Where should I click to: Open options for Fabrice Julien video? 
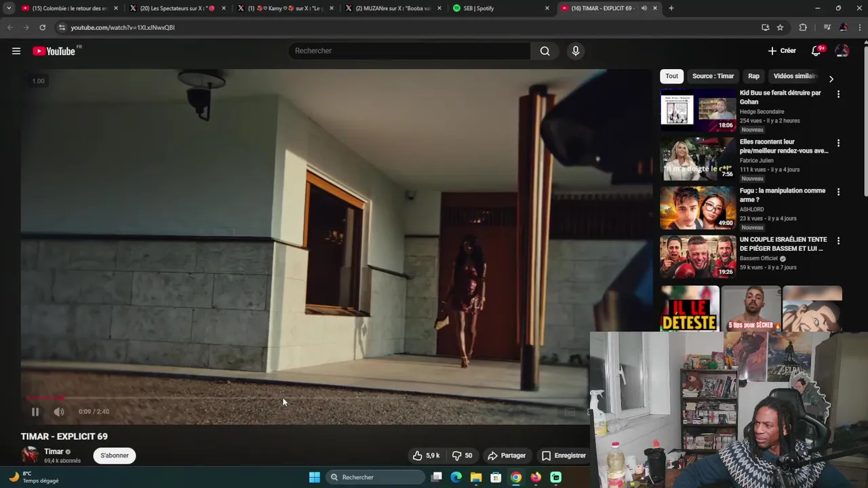[x=838, y=143]
